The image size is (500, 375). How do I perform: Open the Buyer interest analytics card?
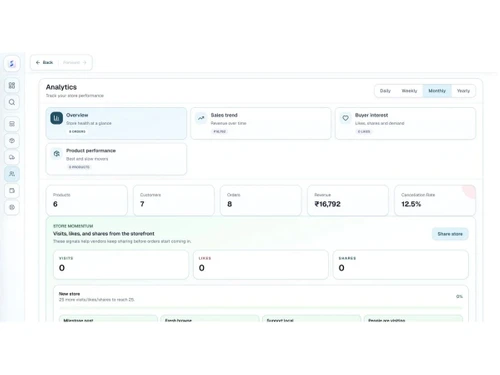pos(405,123)
